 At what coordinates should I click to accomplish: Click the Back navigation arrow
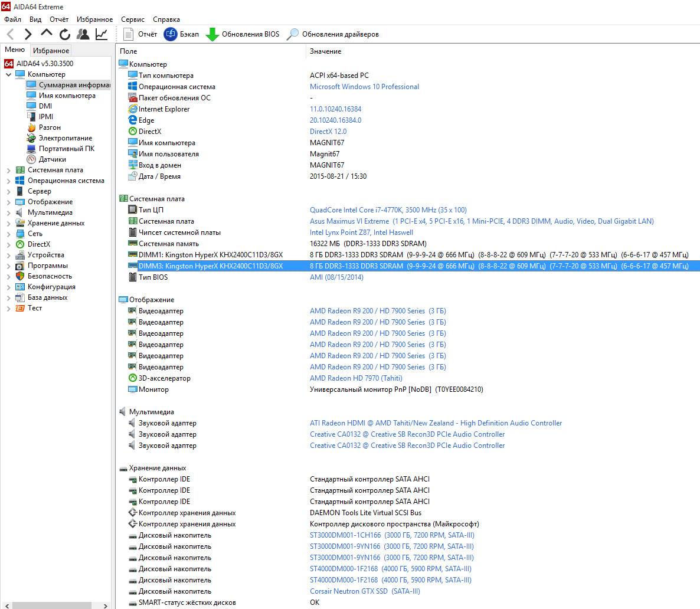pos(11,34)
